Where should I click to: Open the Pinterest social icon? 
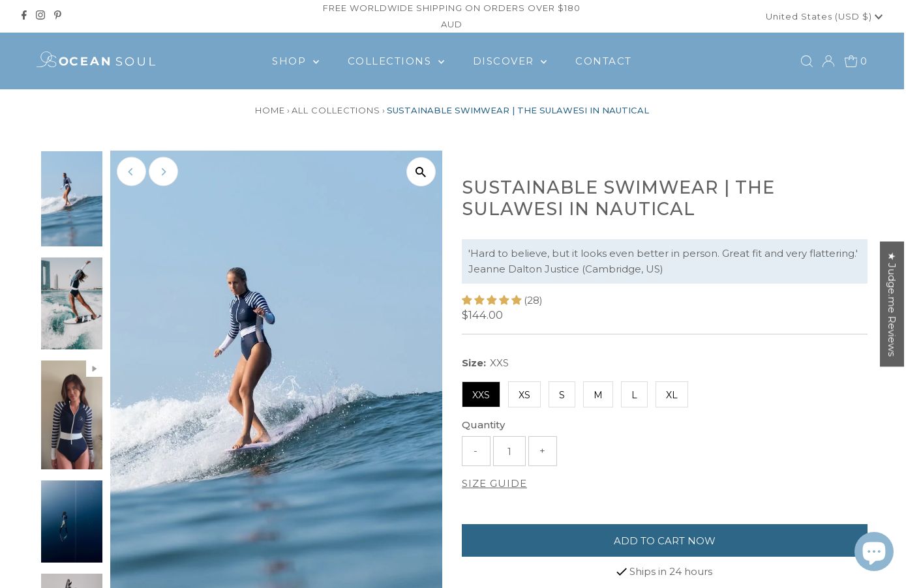tap(57, 15)
